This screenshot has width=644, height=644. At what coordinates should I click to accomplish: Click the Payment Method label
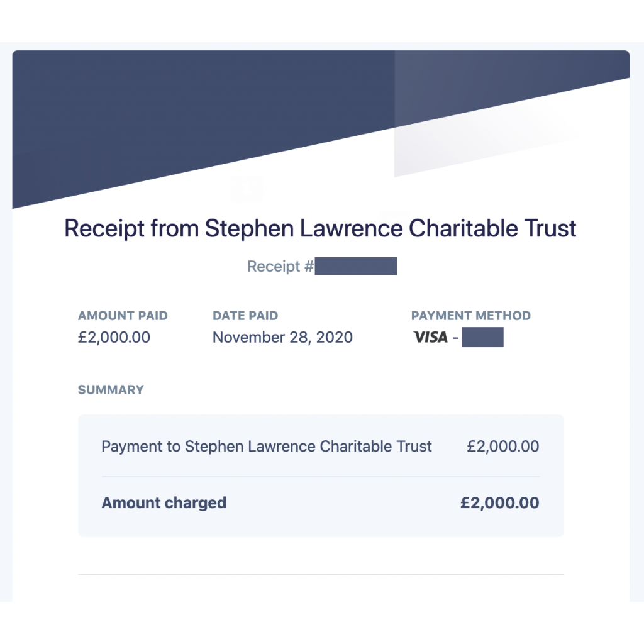point(471,316)
